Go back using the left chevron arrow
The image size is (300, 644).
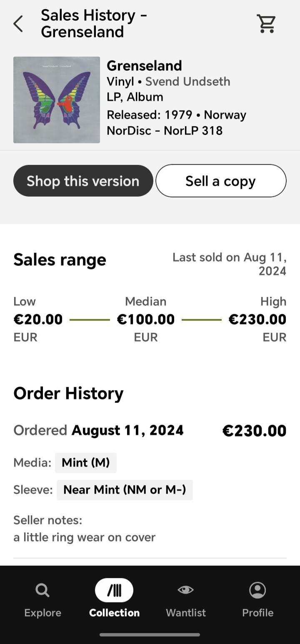(18, 24)
